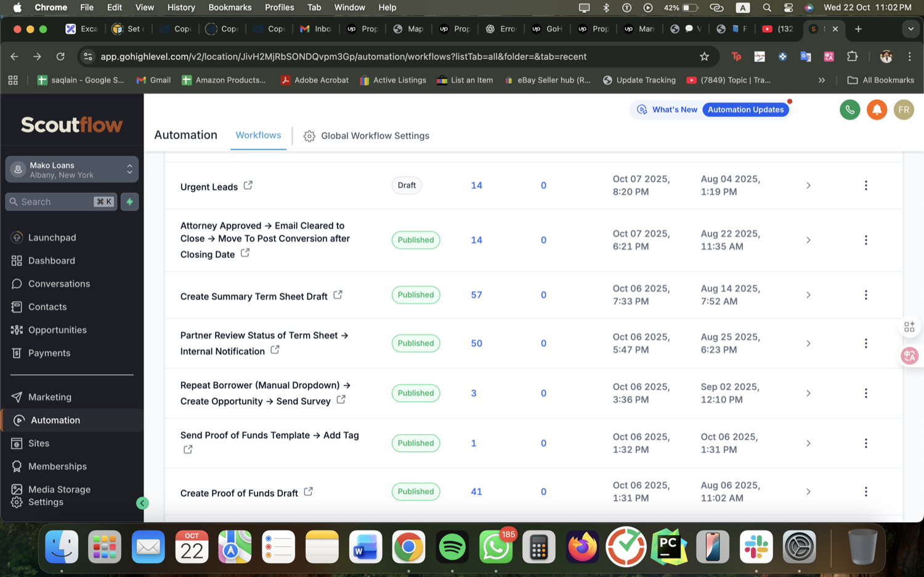Screen dimensions: 924x577
Task: Open Mako Loans account switcher
Action: pos(72,169)
